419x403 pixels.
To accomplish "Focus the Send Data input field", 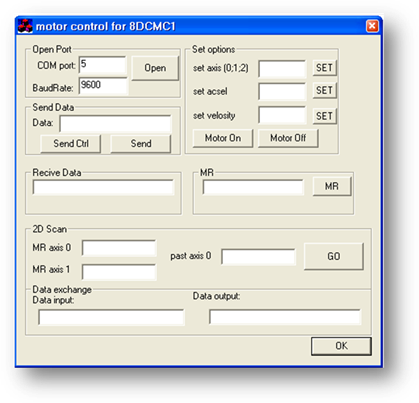I will point(116,124).
